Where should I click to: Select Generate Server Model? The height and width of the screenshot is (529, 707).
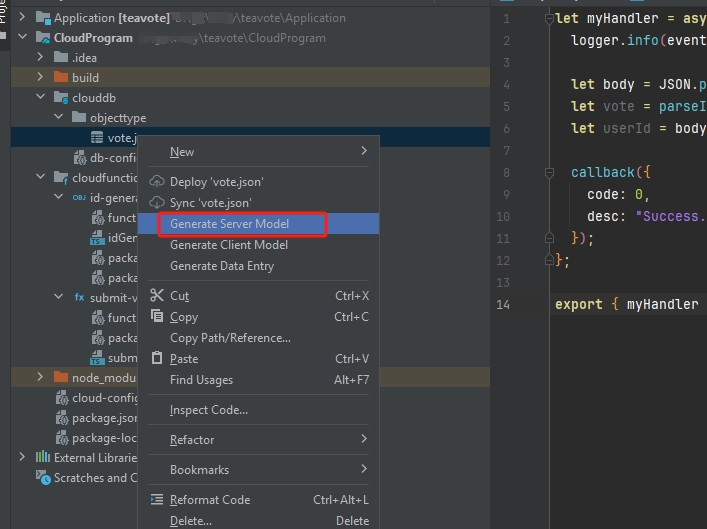pos(258,224)
